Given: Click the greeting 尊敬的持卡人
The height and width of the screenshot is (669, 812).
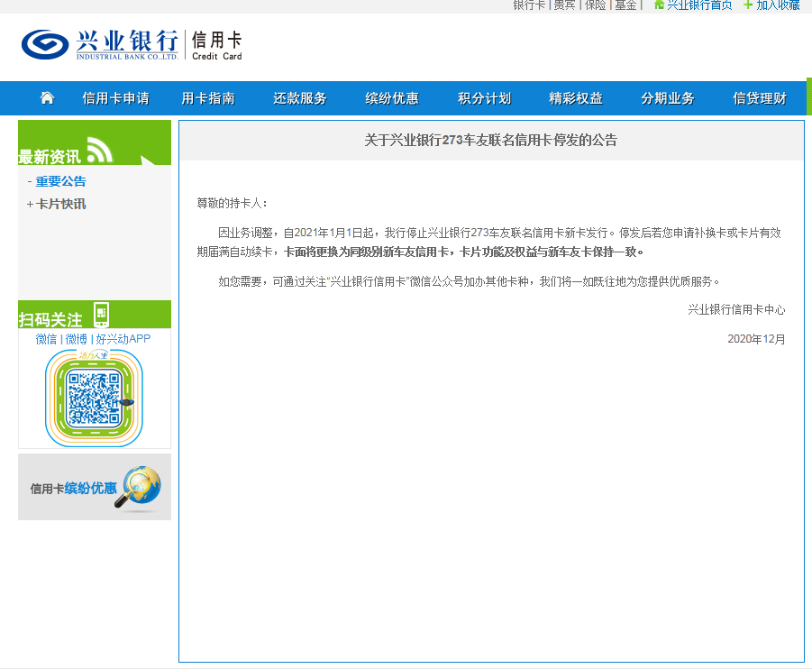Looking at the screenshot, I should [x=232, y=203].
